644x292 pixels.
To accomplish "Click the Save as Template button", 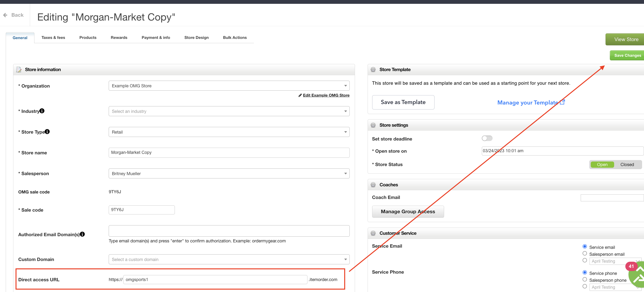I will 403,102.
